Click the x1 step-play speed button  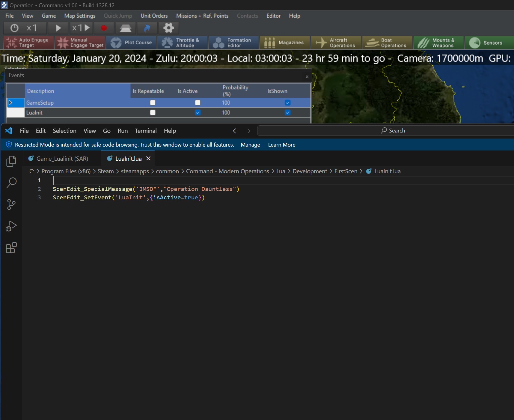click(x=81, y=28)
